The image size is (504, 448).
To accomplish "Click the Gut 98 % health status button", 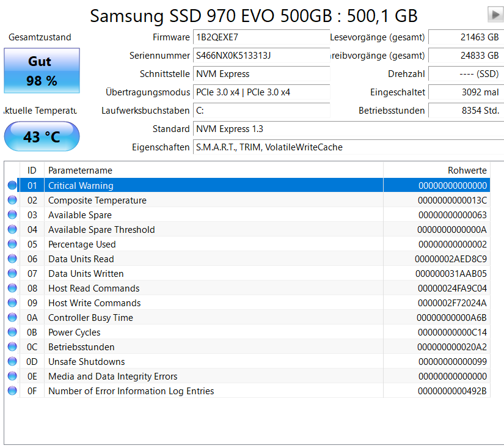I will 42,71.
